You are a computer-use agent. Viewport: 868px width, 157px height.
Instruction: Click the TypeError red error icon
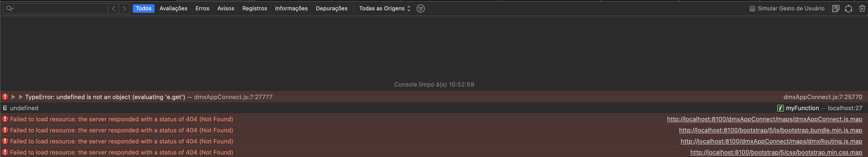tap(5, 97)
